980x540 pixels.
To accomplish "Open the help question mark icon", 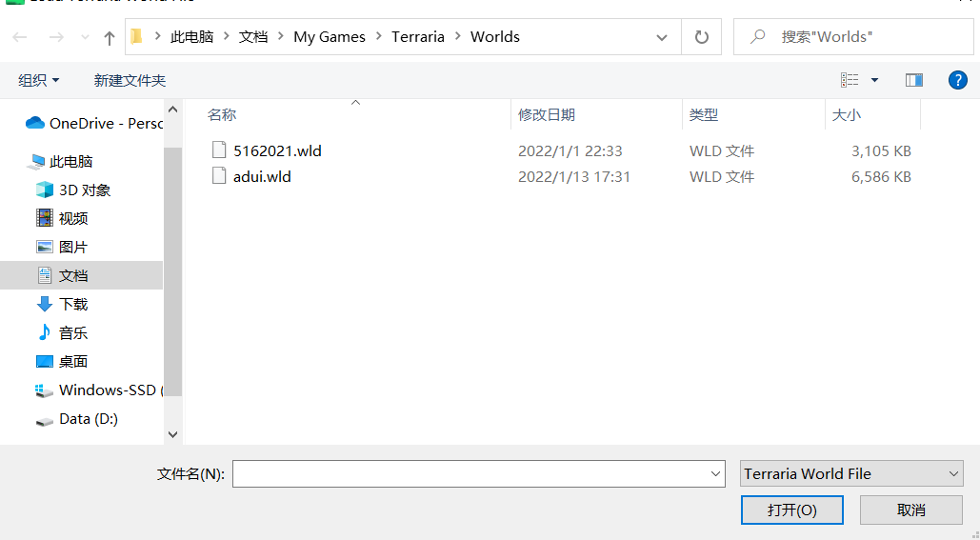I will pyautogui.click(x=958, y=80).
